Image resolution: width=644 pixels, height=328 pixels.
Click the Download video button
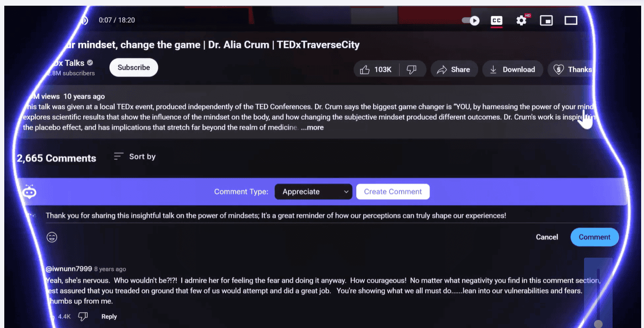512,69
